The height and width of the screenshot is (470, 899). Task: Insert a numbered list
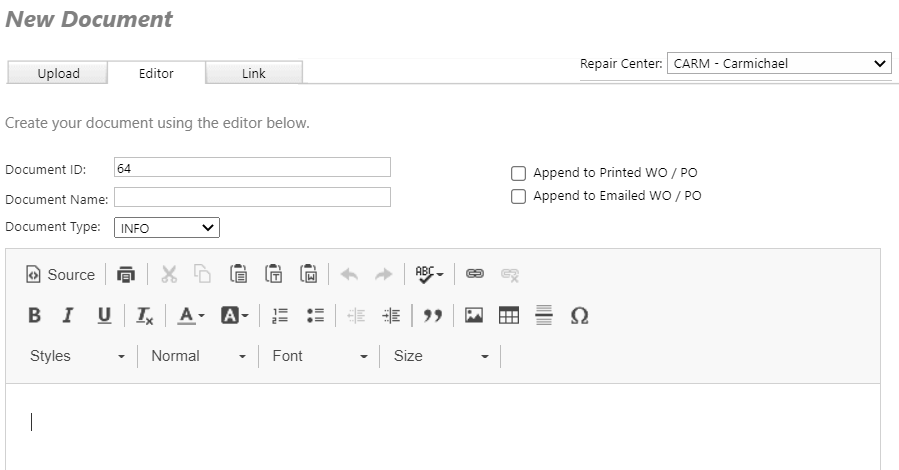281,316
